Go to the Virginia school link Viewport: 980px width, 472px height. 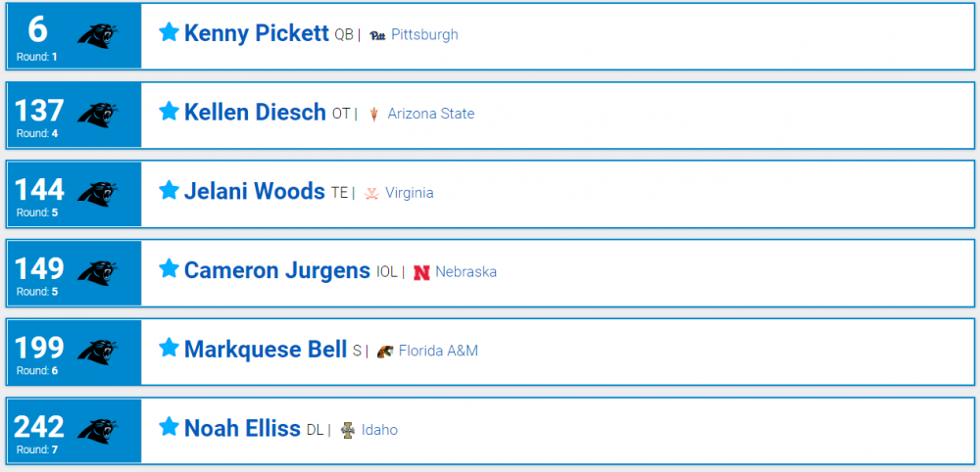tap(409, 193)
